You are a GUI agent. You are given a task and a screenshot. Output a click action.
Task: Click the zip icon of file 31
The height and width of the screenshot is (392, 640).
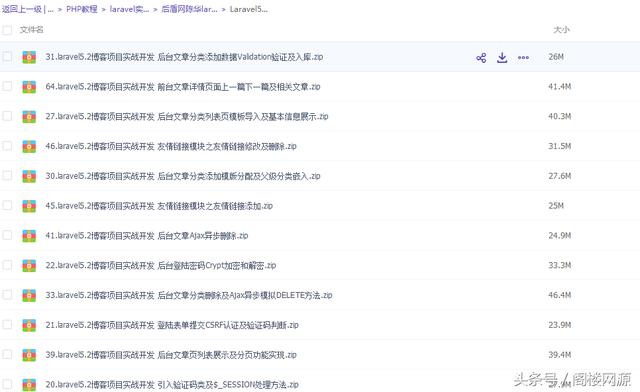click(29, 57)
